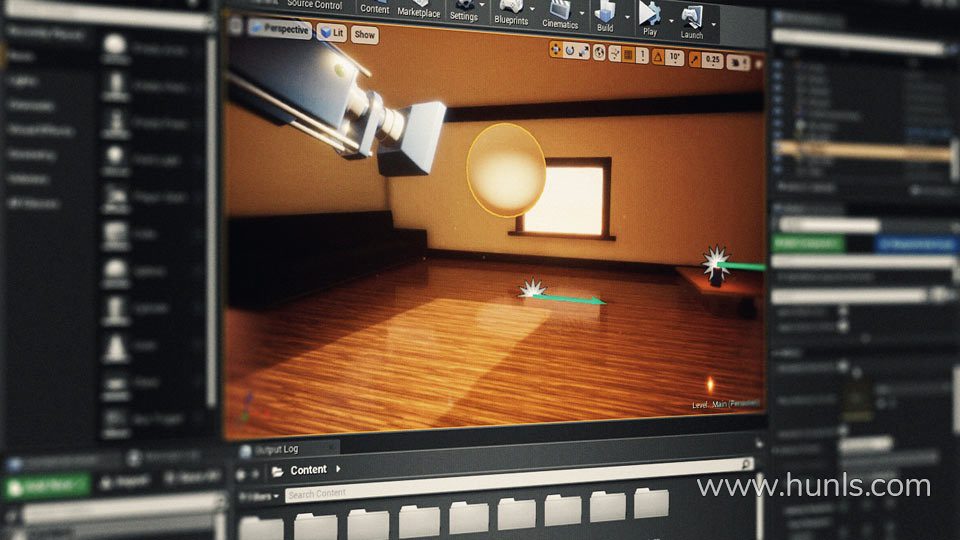Image resolution: width=960 pixels, height=540 pixels.
Task: Maximize or restore the viewport
Action: pyautogui.click(x=759, y=64)
